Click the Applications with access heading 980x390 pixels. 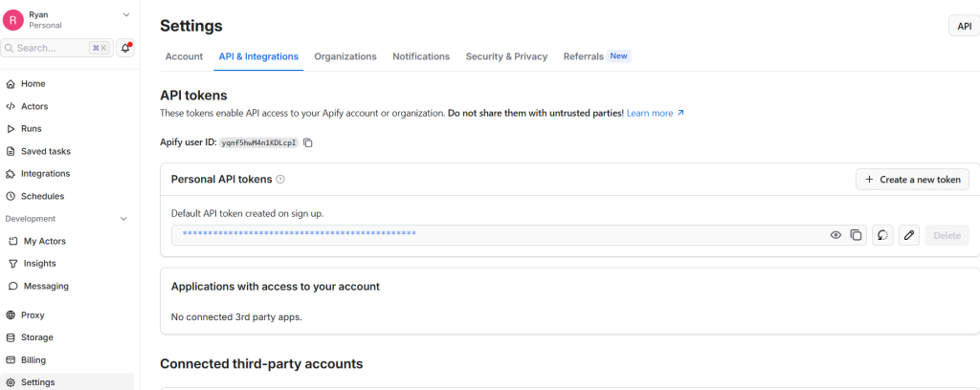click(x=276, y=287)
